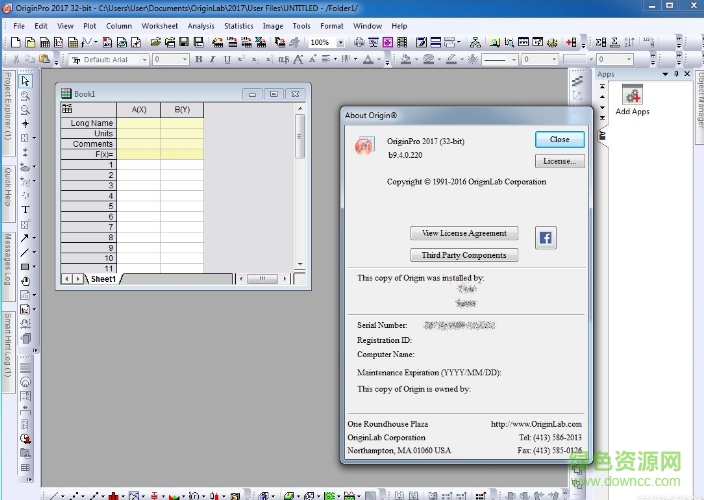This screenshot has height=500, width=704.
Task: Click the Third Party Components button
Action: [463, 255]
